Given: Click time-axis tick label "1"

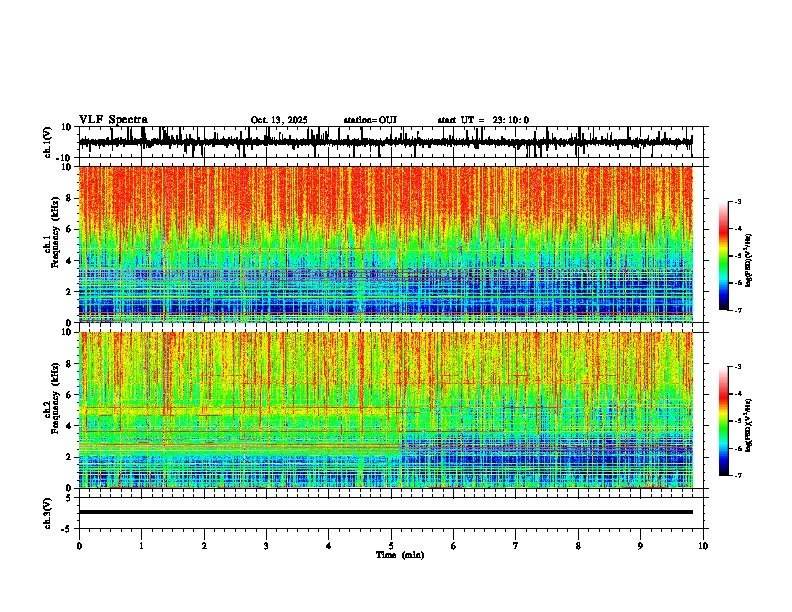Looking at the screenshot, I should (x=141, y=546).
